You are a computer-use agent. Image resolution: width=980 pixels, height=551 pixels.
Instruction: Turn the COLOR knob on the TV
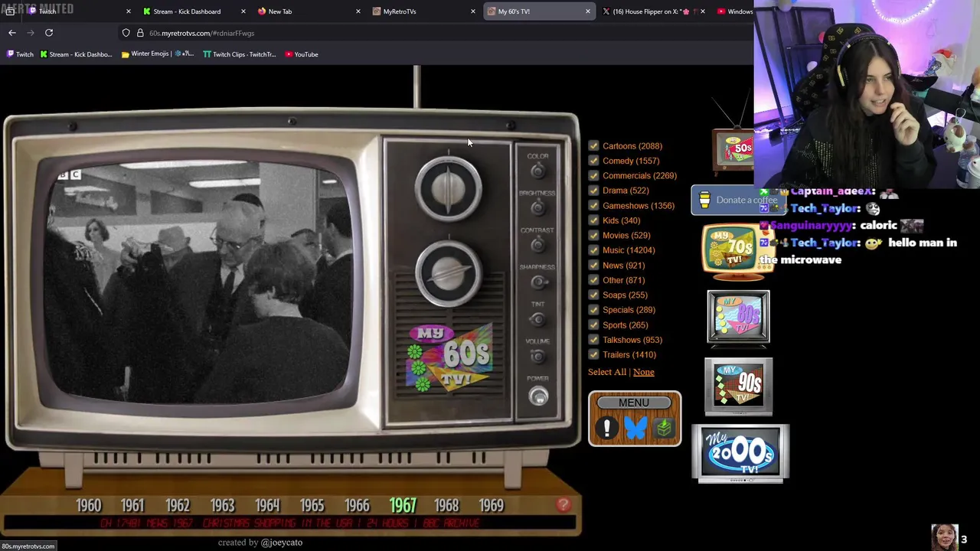[x=537, y=171]
